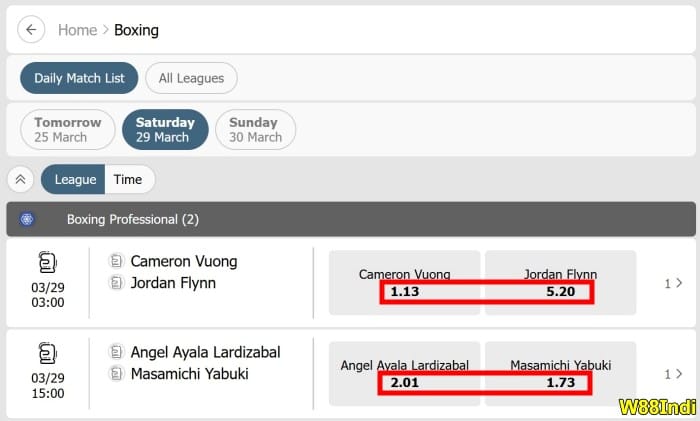Screen dimensions: 700x421
Task: Click icon beside Jordan Flynn name
Action: tap(116, 283)
